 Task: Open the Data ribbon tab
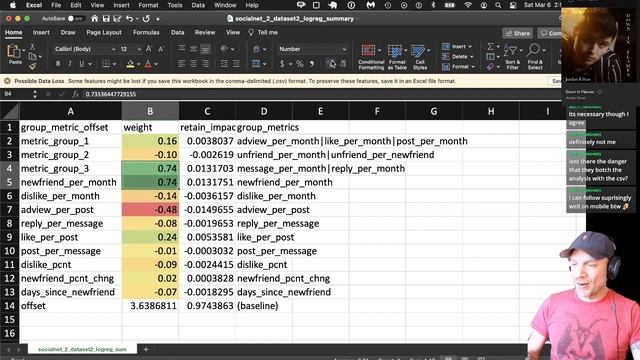(177, 33)
